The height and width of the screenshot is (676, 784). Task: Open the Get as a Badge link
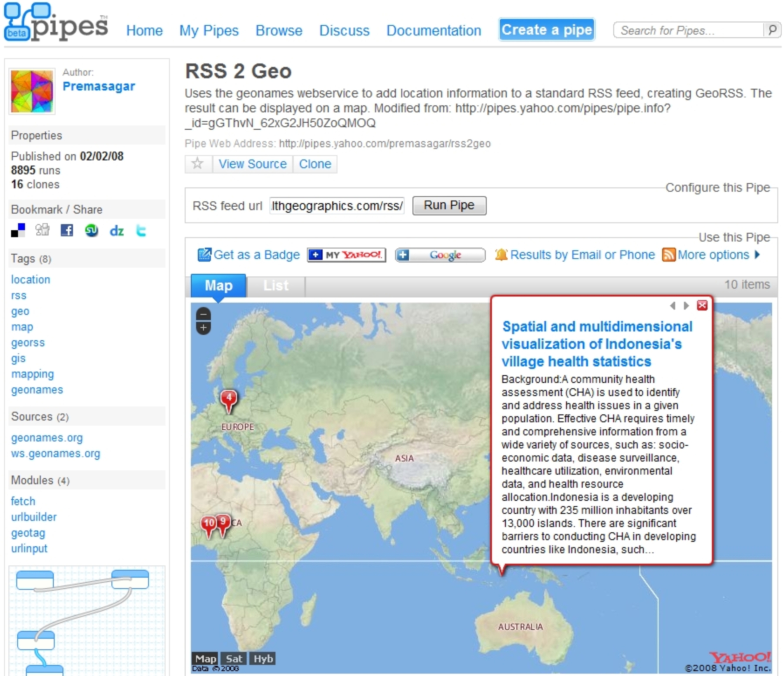click(257, 255)
